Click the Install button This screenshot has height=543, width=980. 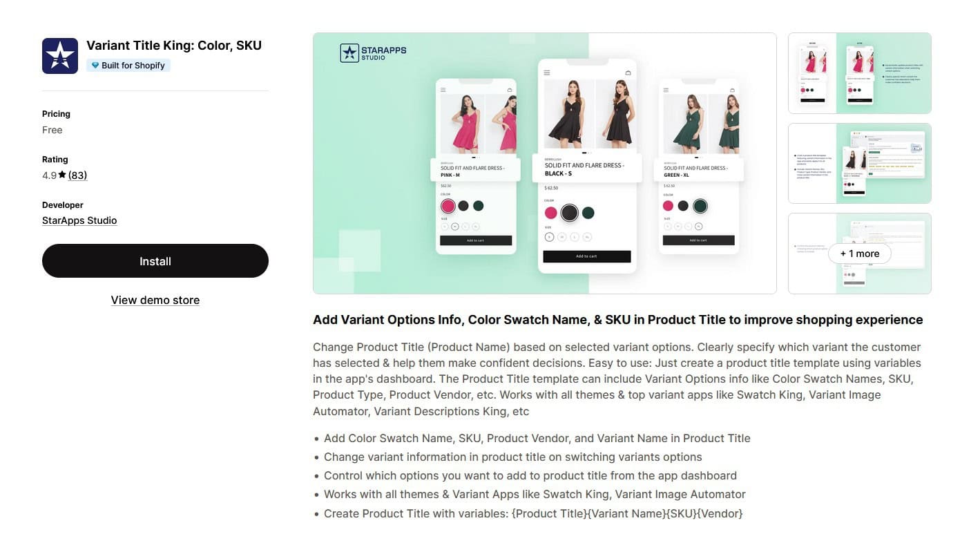[x=155, y=261]
